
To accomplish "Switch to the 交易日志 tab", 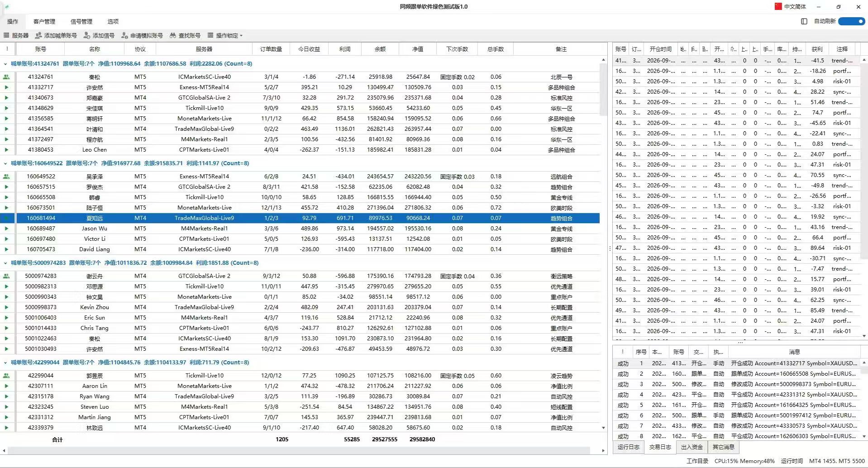I will (660, 447).
